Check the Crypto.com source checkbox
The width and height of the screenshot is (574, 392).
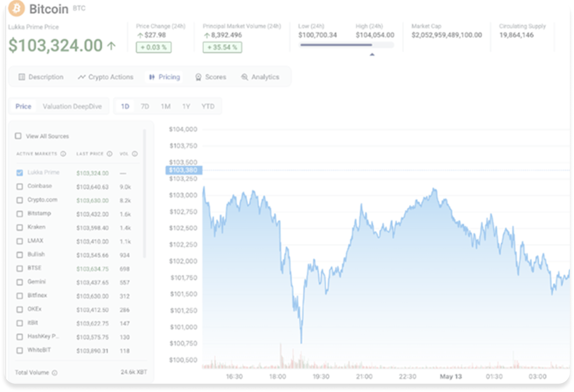[x=20, y=200]
